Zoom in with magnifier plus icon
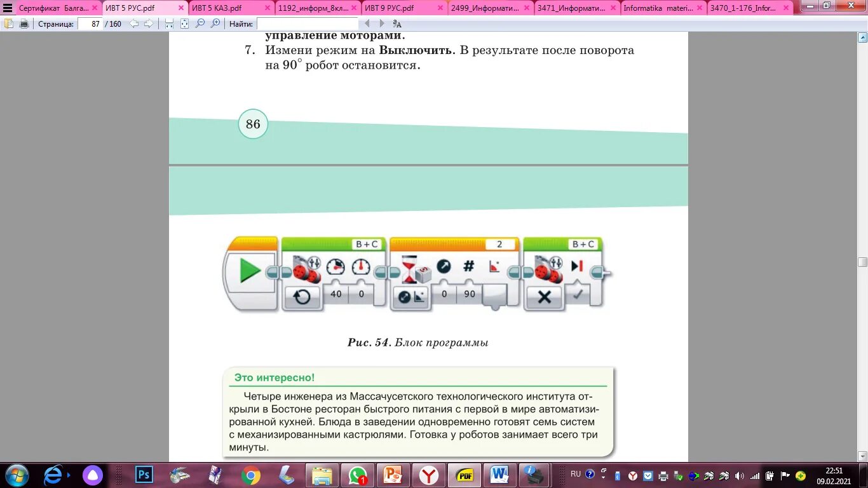 click(x=215, y=24)
